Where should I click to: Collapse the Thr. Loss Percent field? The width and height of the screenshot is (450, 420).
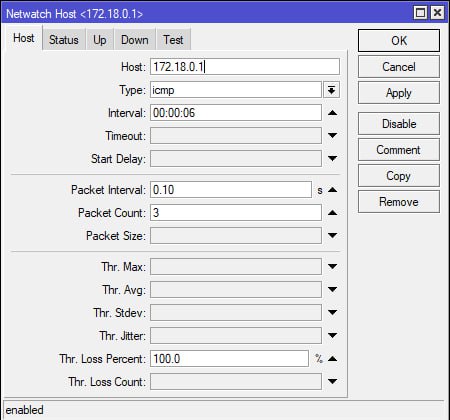tap(332, 359)
